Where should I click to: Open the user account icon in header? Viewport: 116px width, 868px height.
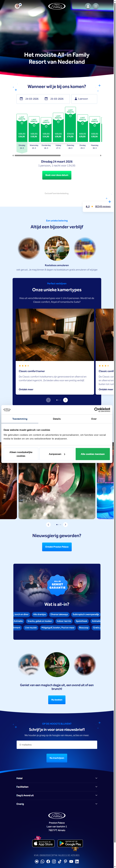pyautogui.click(x=88, y=6)
